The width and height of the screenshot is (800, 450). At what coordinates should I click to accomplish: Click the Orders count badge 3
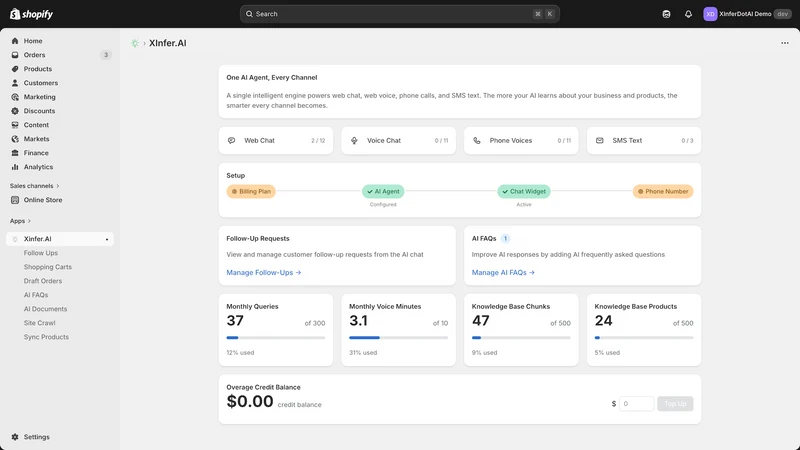[x=106, y=55]
